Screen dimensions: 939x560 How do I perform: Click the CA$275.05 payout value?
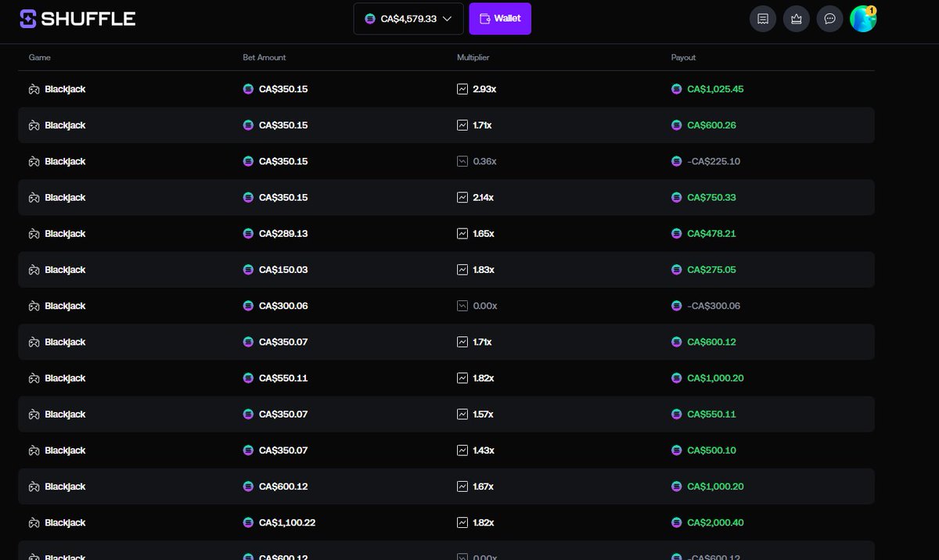pyautogui.click(x=711, y=270)
